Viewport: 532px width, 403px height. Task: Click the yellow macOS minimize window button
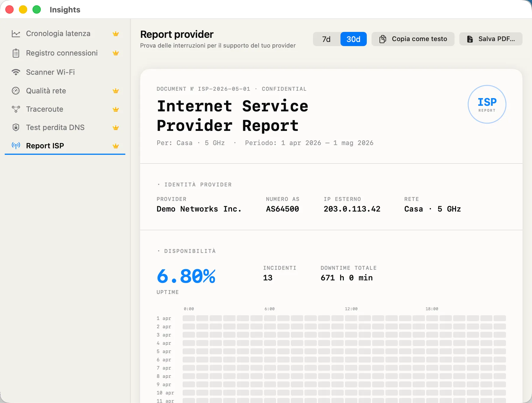coord(23,9)
